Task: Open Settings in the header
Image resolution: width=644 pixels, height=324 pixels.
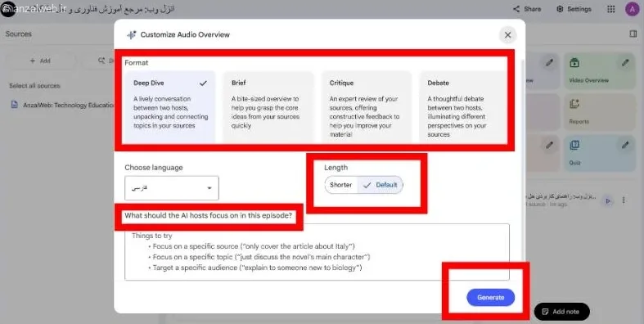Action: [x=574, y=9]
